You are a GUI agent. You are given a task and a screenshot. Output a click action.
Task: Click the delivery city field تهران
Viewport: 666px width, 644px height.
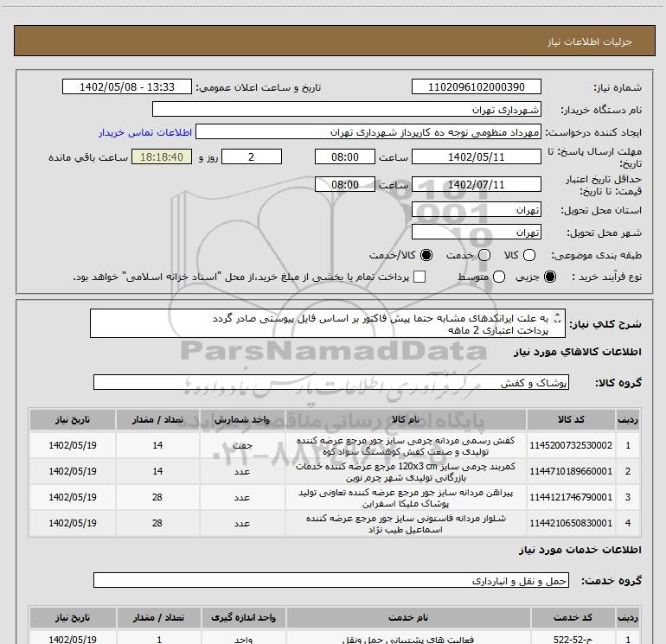[476, 232]
